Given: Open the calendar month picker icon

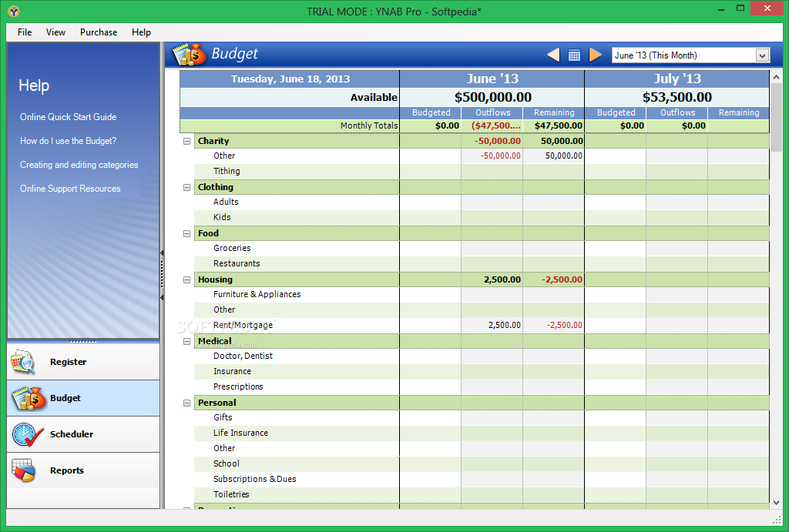Looking at the screenshot, I should pyautogui.click(x=574, y=55).
